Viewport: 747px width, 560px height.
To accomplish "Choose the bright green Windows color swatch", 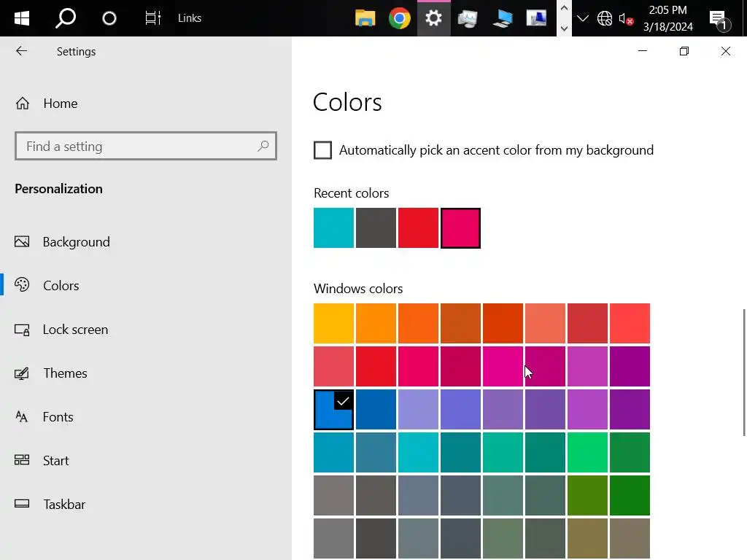I will pyautogui.click(x=587, y=453).
